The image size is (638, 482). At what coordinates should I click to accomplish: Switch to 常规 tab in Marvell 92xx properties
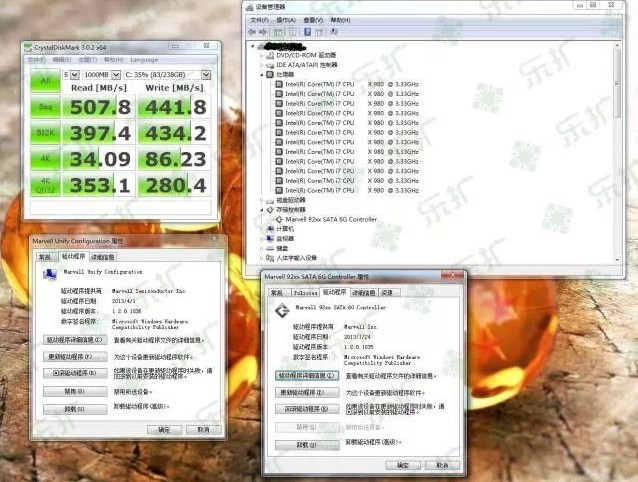click(277, 292)
